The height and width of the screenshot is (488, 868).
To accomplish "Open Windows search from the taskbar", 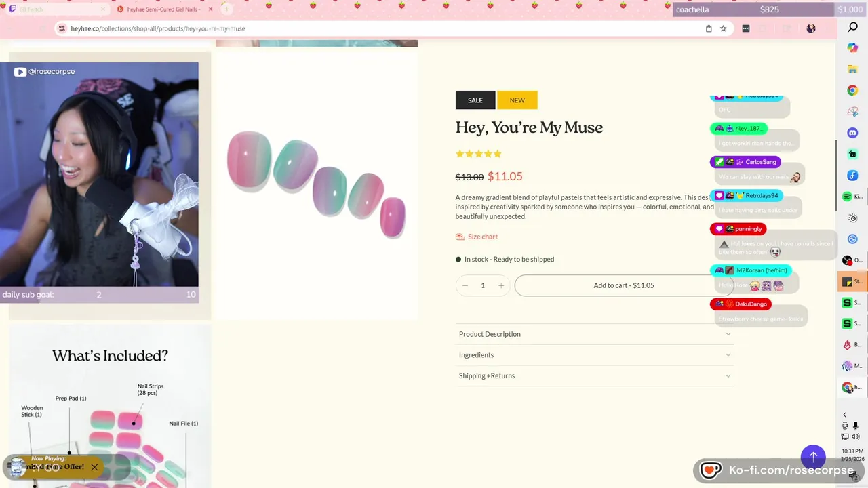I will [852, 28].
